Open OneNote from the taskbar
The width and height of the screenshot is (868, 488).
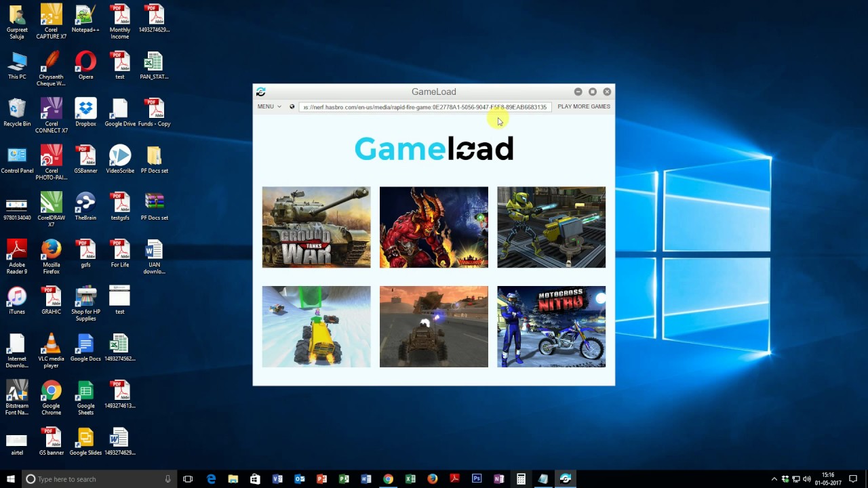pos(499,479)
